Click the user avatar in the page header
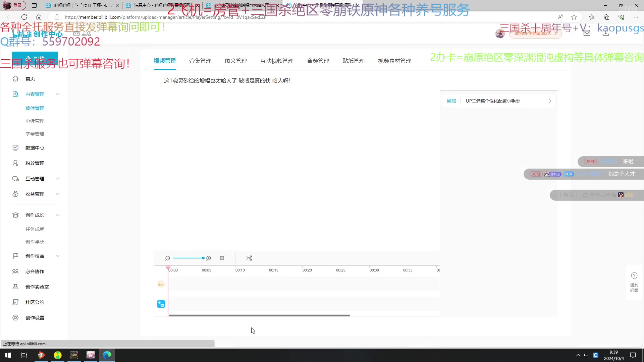 pyautogui.click(x=500, y=34)
